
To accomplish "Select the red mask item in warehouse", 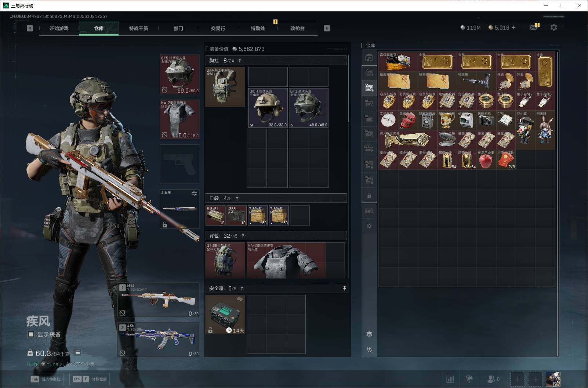I will click(x=408, y=121).
